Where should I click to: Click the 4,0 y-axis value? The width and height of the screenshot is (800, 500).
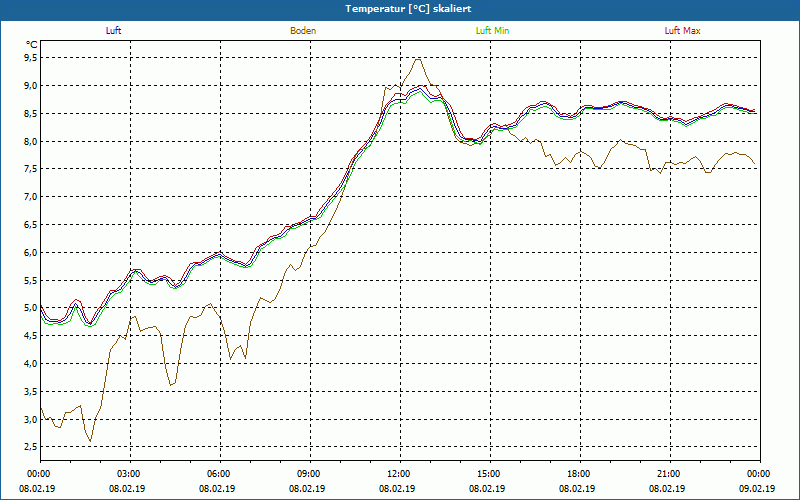click(31, 363)
